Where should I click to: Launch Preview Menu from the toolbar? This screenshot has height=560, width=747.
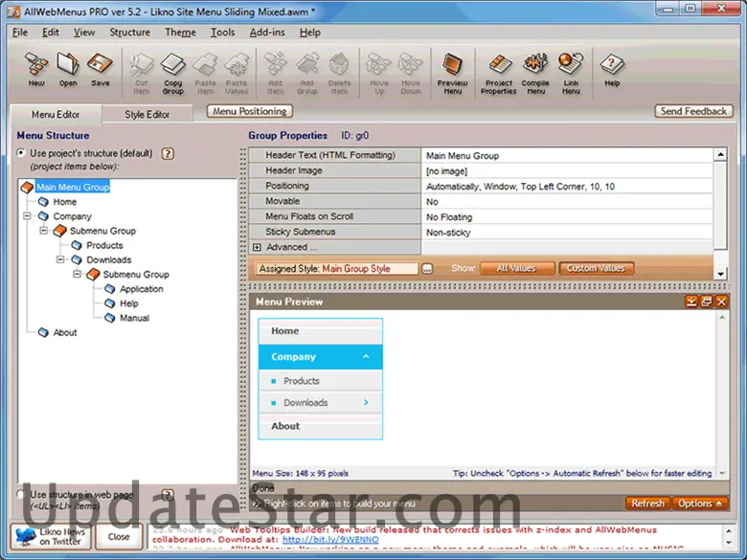tap(453, 74)
